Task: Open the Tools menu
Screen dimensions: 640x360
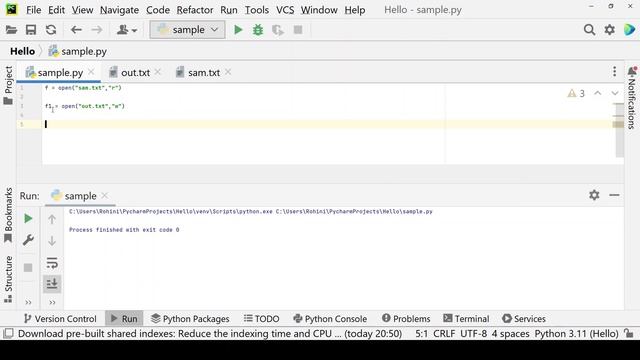Action: (257, 10)
